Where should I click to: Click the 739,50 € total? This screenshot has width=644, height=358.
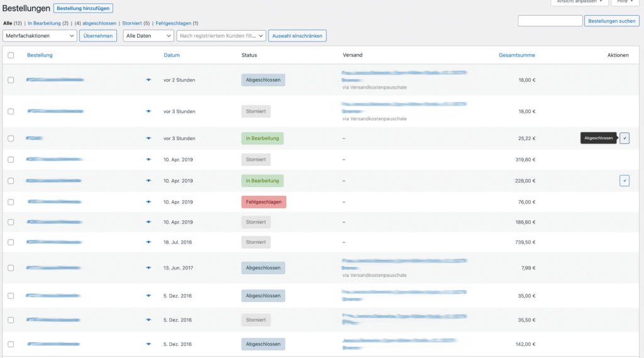click(x=525, y=242)
